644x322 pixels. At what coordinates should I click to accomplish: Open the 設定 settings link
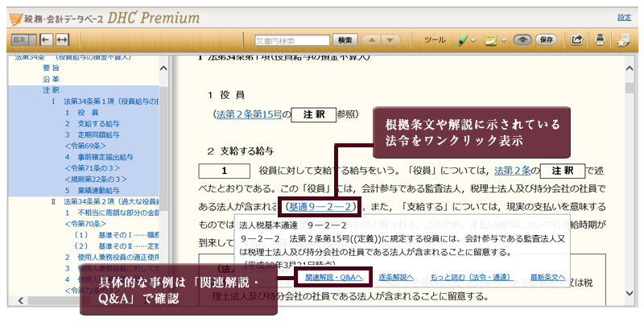point(625,17)
